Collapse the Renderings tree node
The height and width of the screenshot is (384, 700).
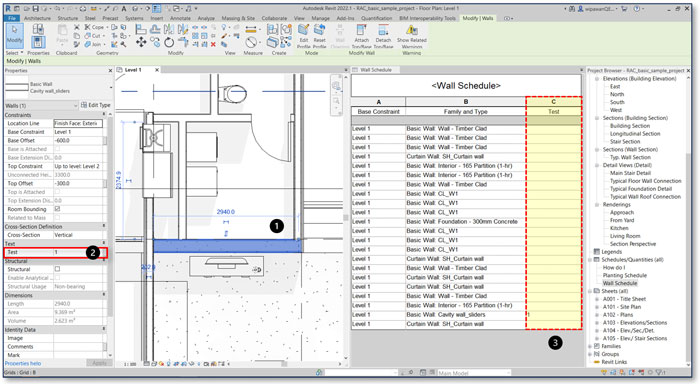(597, 205)
